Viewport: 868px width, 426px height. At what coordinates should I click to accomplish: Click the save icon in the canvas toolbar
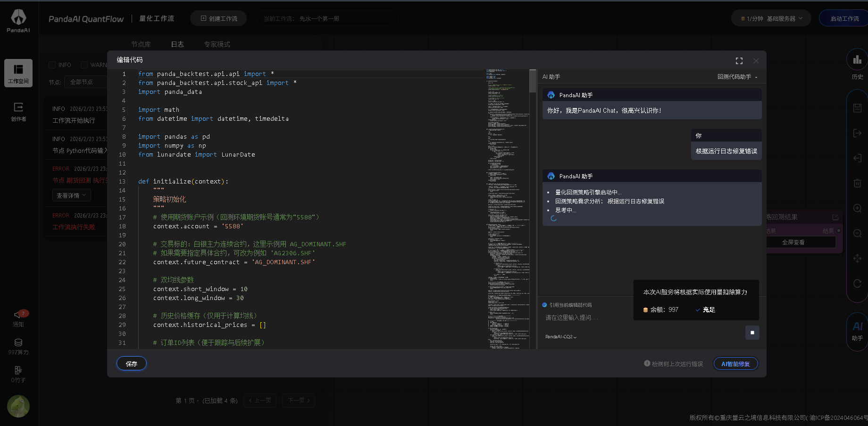(857, 108)
